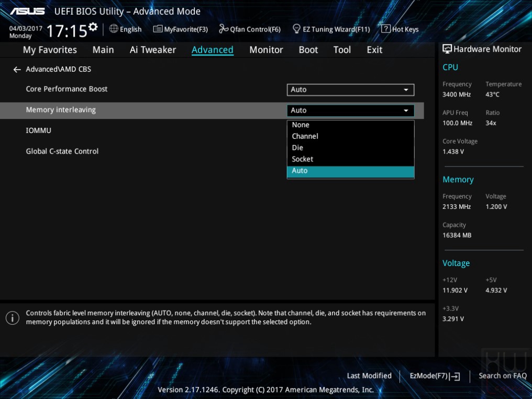Click the EzMode exit arrow icon
The image size is (532, 399).
tap(455, 376)
